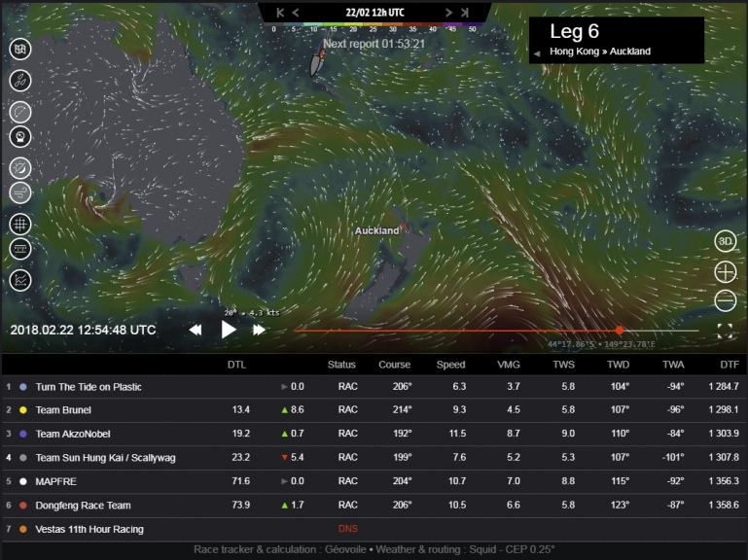Expand the Leg 6 selector arrow
The height and width of the screenshot is (560, 748).
(x=537, y=53)
